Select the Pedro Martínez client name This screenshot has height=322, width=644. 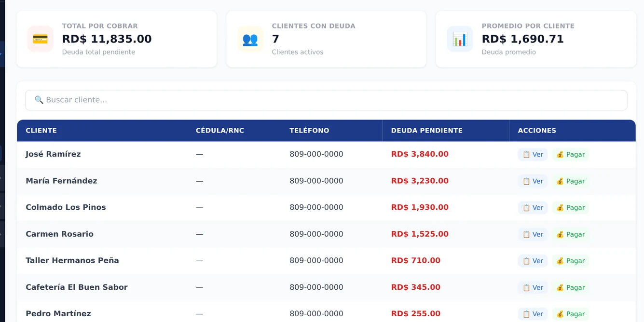(58, 313)
